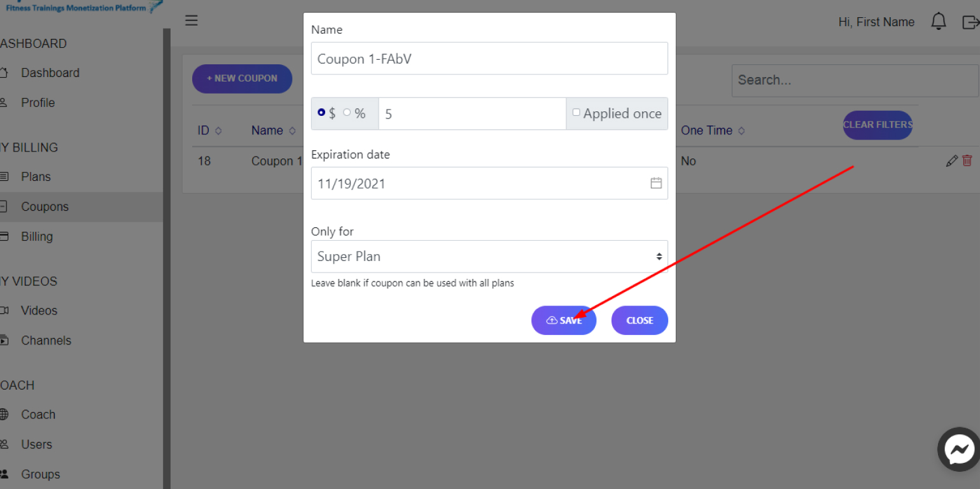Sort the One Time column
The width and height of the screenshot is (980, 489).
click(741, 131)
